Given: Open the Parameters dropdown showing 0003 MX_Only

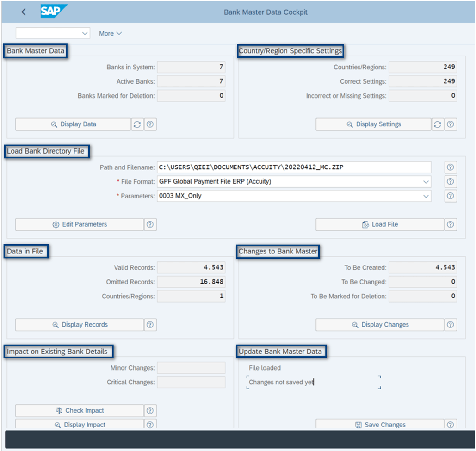Looking at the screenshot, I should tap(427, 196).
